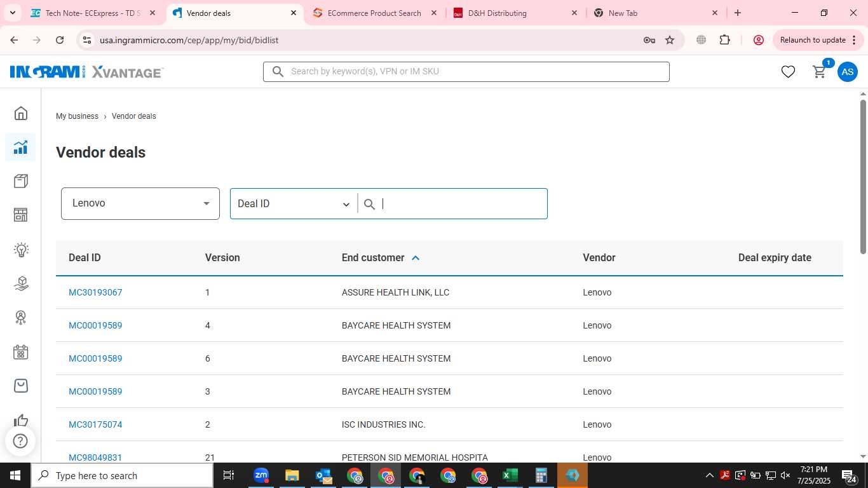Screen dimensions: 868x488
Task: Open the Deal ID search type dropdown
Action: click(x=294, y=203)
